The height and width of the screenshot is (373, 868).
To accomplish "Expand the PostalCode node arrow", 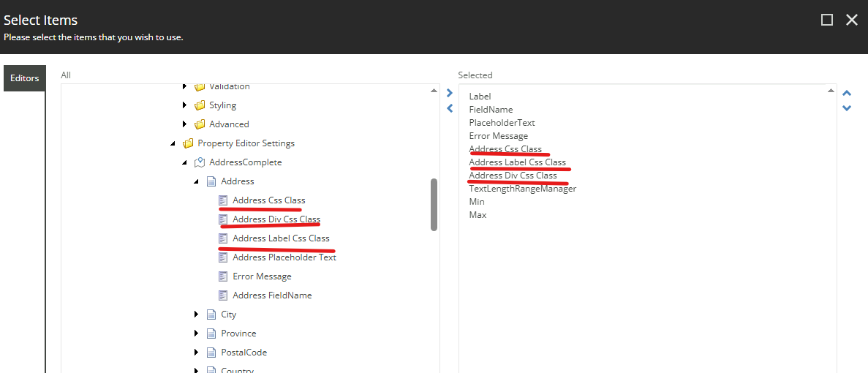I will click(196, 352).
